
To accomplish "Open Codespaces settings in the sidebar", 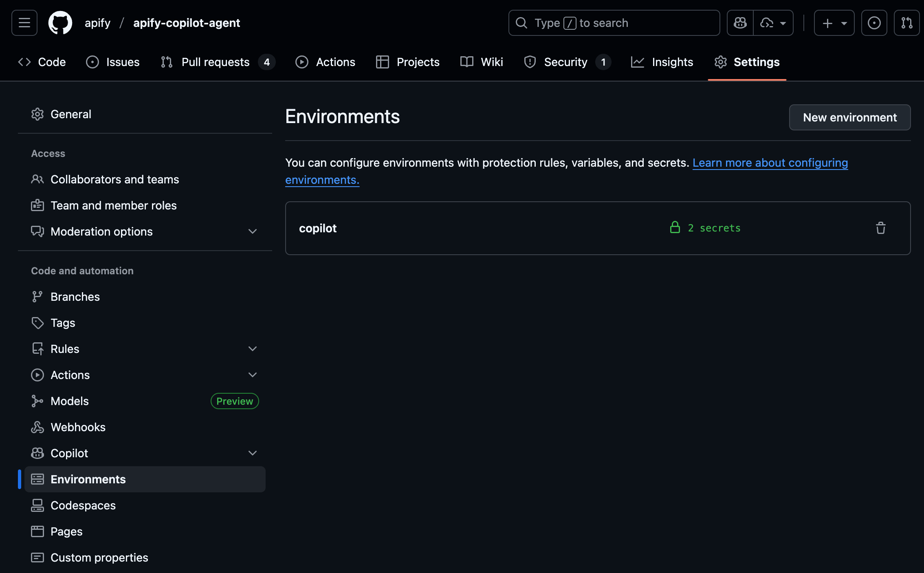I will point(83,505).
